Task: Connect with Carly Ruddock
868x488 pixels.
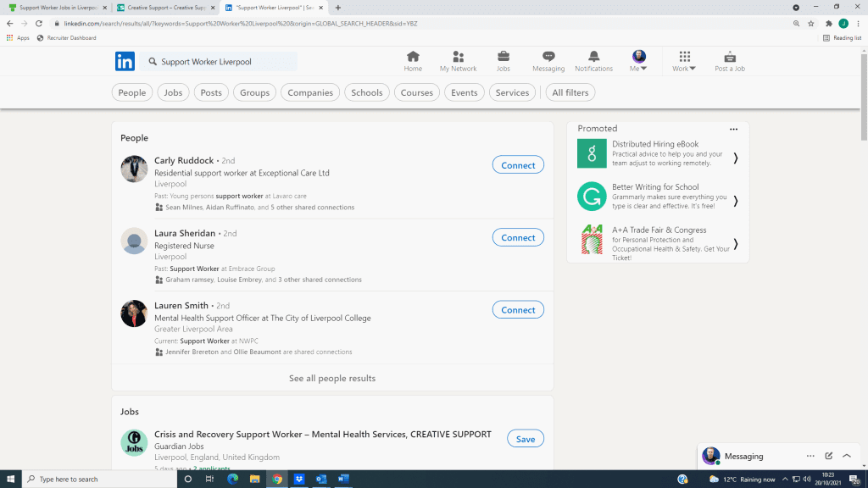Action: [x=517, y=165]
